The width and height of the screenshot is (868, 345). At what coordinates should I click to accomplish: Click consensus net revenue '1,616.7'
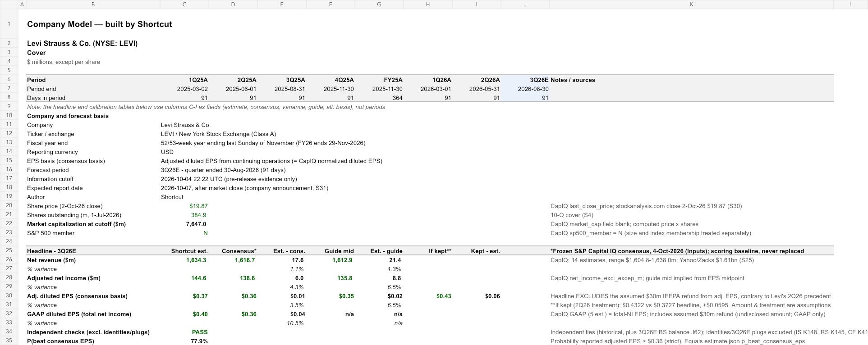[x=245, y=260]
